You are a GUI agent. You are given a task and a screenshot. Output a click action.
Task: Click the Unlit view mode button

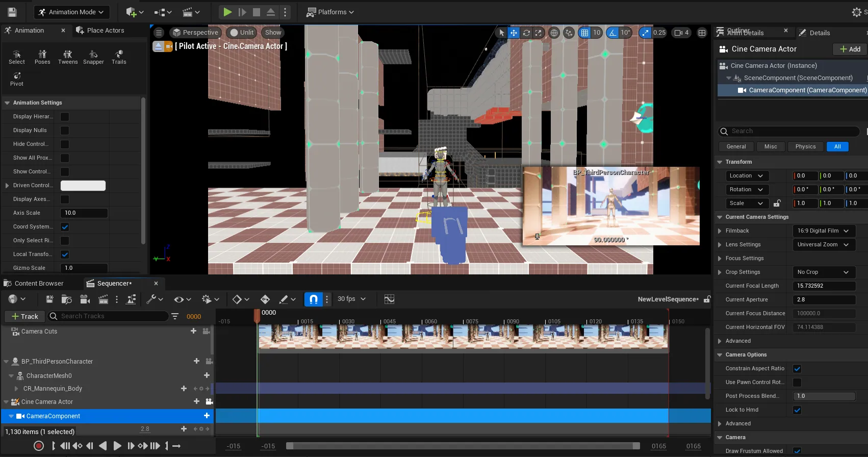241,33
